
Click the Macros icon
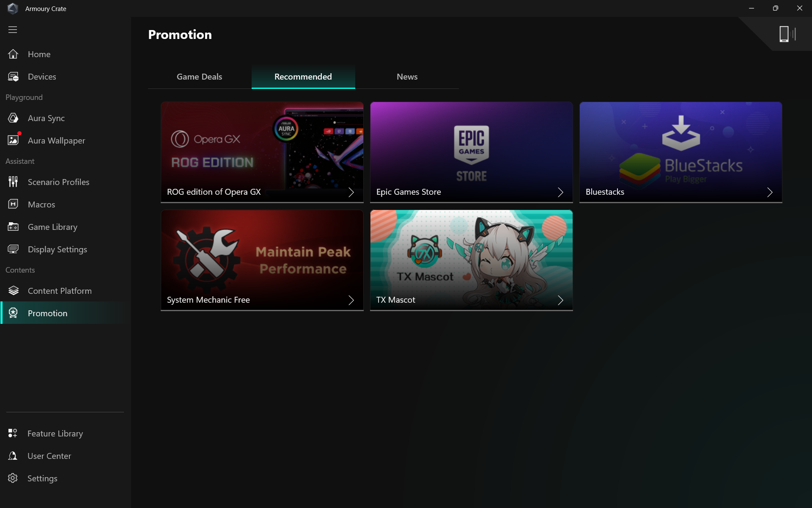13,204
